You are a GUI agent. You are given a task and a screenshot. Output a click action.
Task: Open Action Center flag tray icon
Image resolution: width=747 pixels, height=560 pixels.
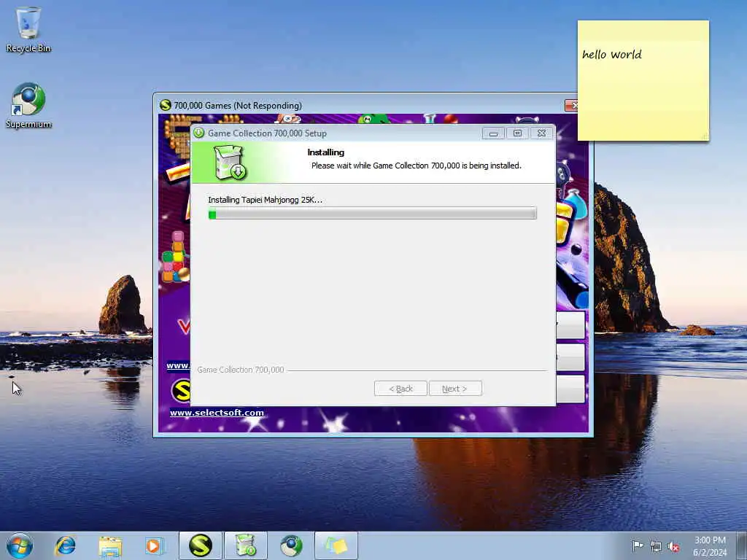point(637,545)
